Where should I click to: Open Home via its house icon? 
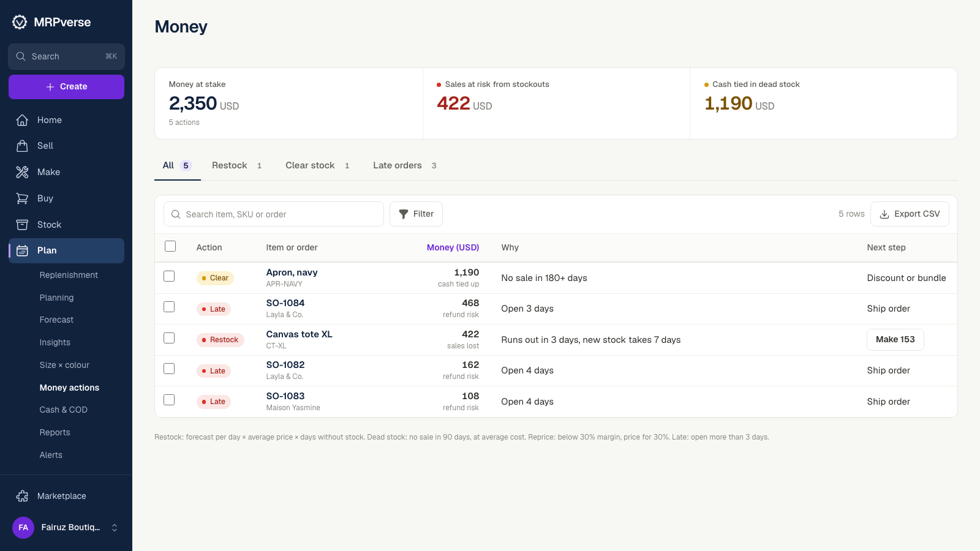pos(22,120)
